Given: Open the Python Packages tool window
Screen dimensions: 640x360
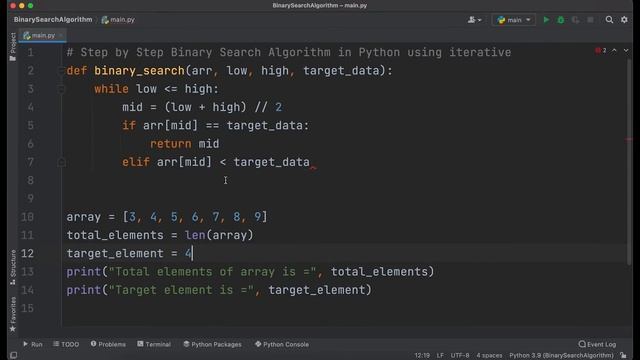Looking at the screenshot, I should coord(213,344).
